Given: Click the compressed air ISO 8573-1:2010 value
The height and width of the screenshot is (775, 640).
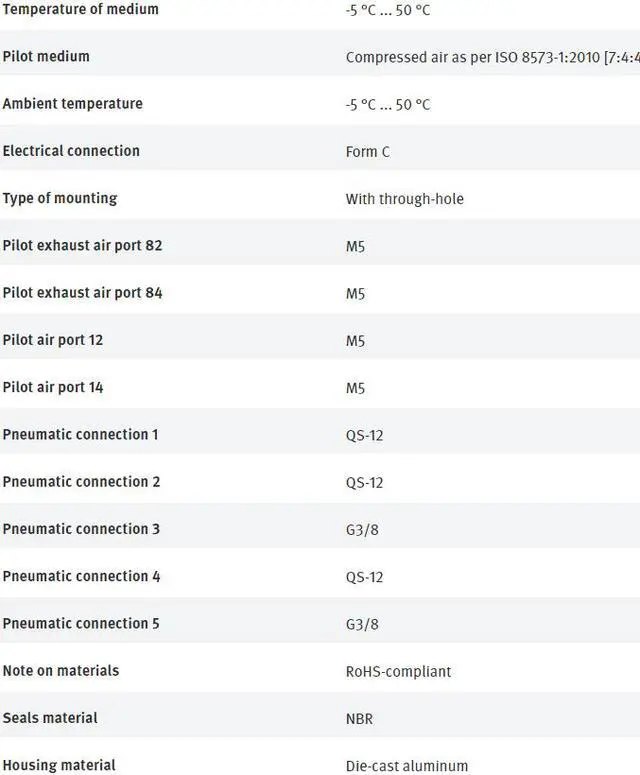Looking at the screenshot, I should point(492,58).
